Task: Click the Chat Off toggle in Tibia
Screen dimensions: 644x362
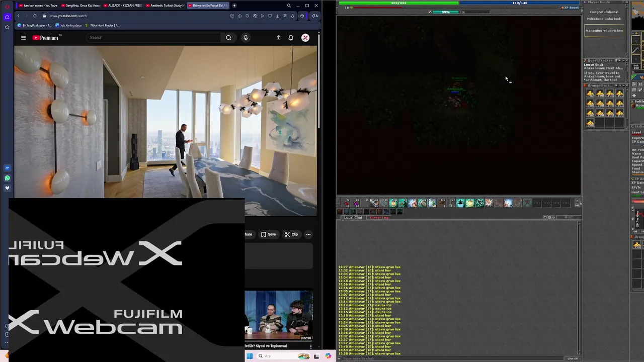Action: (573, 358)
